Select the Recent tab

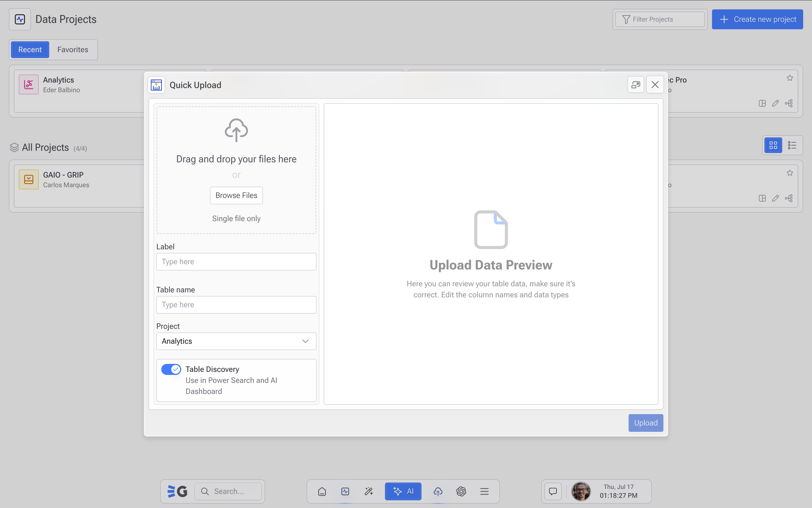[x=30, y=50]
